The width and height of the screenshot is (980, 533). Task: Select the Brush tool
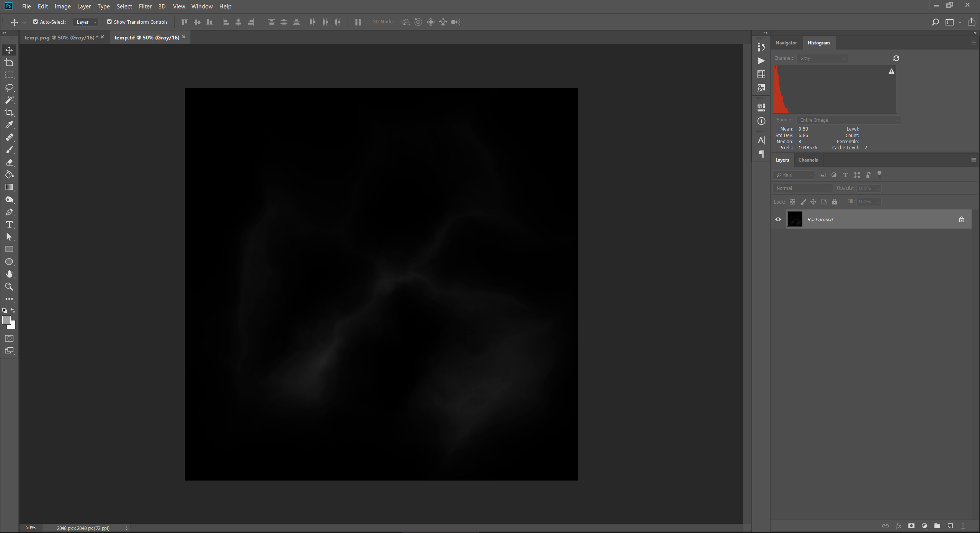pyautogui.click(x=10, y=150)
